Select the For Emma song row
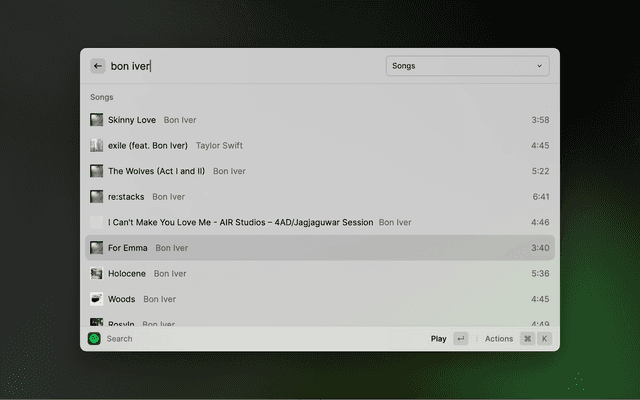The image size is (640, 400). pyautogui.click(x=320, y=248)
